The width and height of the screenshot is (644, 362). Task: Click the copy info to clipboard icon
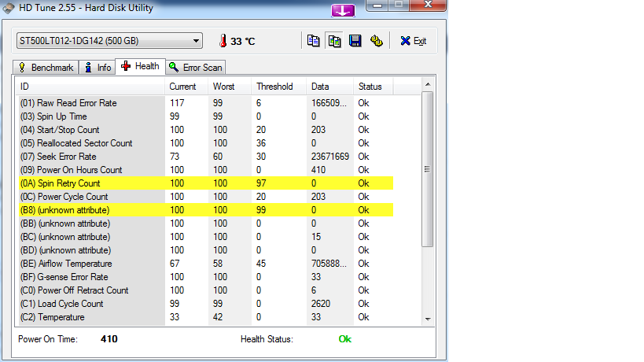314,41
